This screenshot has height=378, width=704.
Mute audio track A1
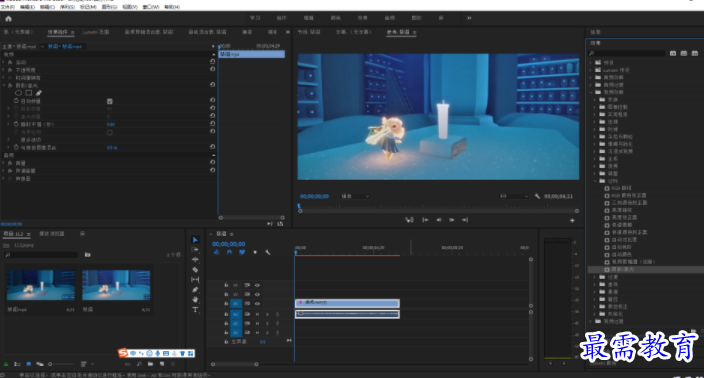pyautogui.click(x=257, y=314)
